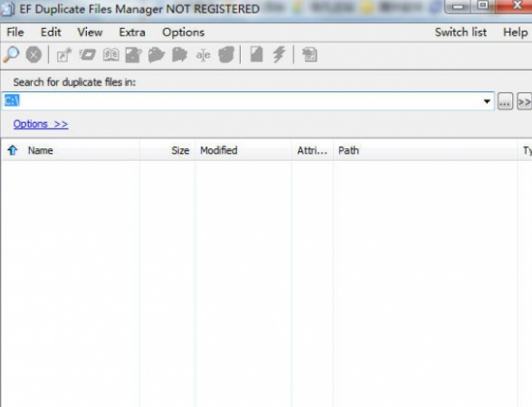Open the Help menu
532x407 pixels.
[516, 33]
